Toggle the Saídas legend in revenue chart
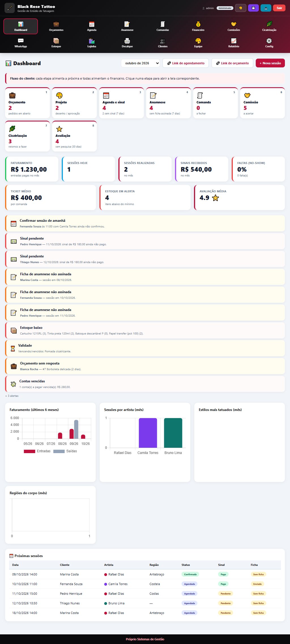This screenshot has height=644, width=290. point(65,451)
